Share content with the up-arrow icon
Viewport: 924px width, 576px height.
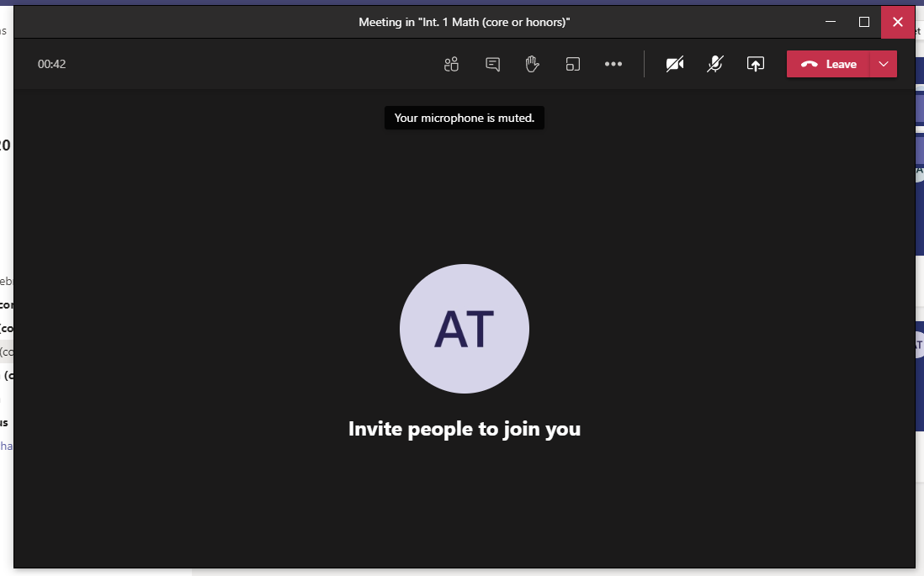coord(756,65)
